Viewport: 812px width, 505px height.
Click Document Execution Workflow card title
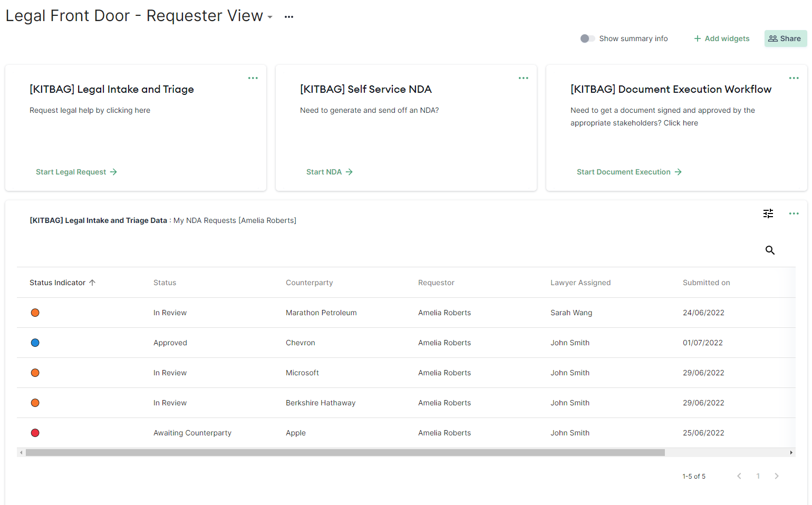coord(671,89)
